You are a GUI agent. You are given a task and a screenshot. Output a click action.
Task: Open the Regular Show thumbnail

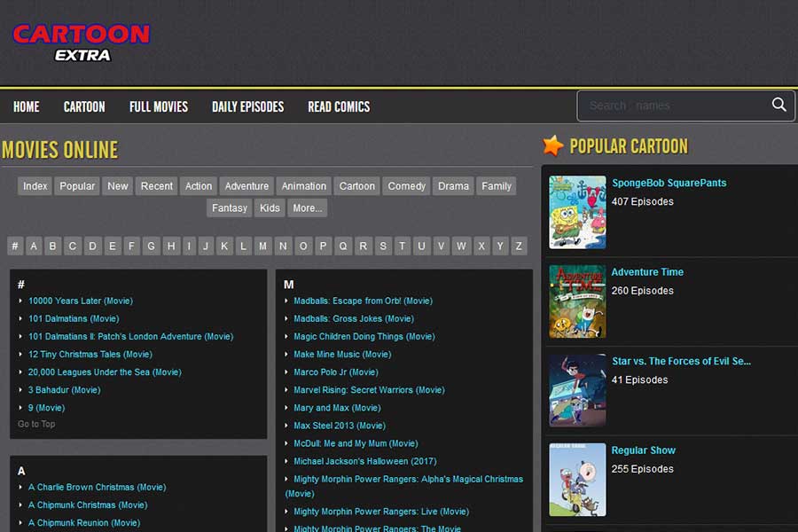577,480
